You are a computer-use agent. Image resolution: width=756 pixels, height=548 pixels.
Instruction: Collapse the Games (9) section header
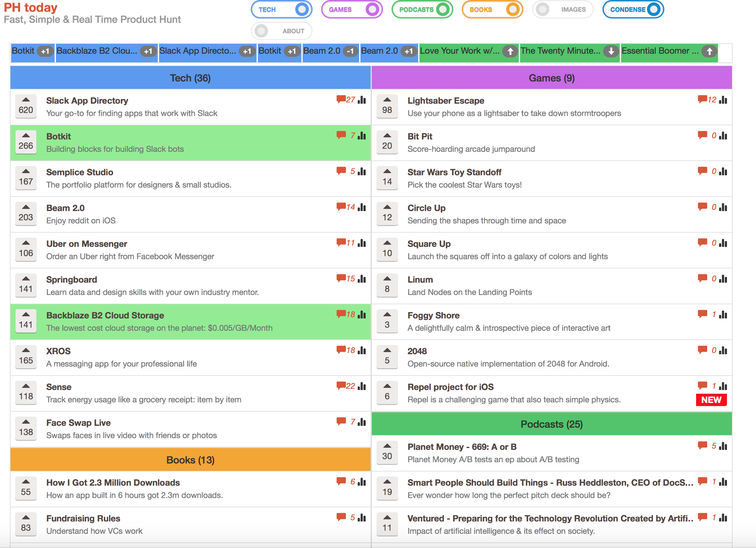[x=552, y=78]
